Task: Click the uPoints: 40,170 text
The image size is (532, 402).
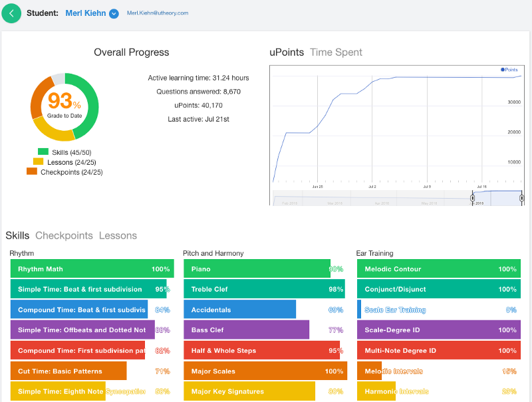Action: (198, 105)
